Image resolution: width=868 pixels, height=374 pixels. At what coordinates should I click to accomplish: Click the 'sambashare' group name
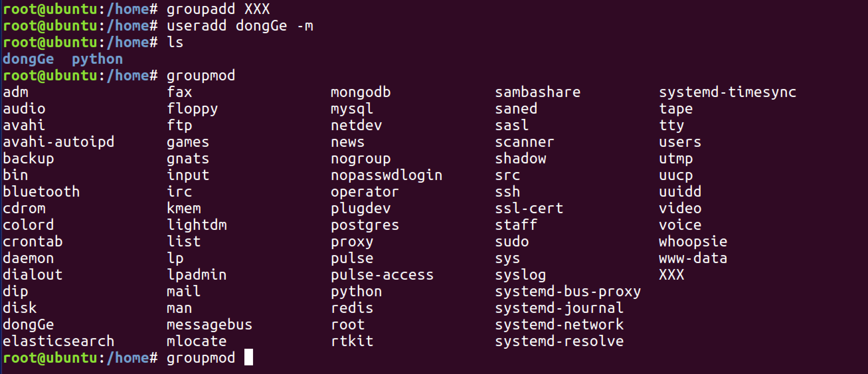538,92
